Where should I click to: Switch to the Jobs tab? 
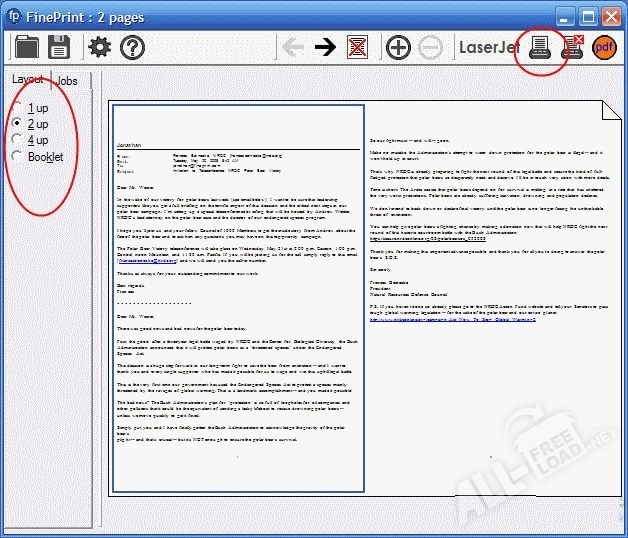coord(67,81)
